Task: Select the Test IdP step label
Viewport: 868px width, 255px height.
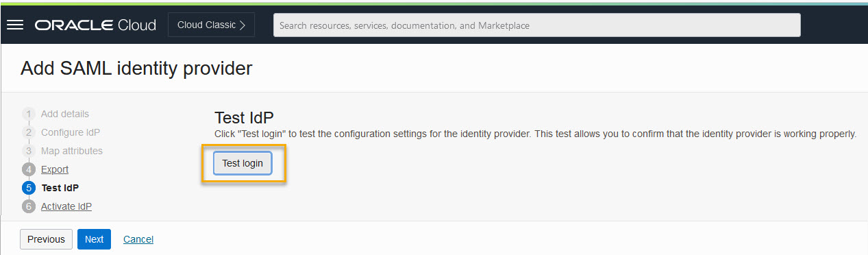Action: (60, 188)
